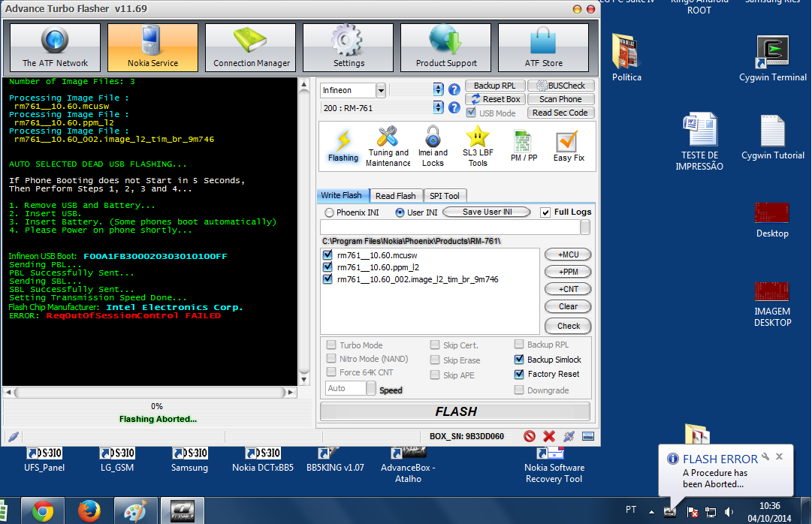Uncheck the image_l2_tim_br_9m746 file

(328, 279)
